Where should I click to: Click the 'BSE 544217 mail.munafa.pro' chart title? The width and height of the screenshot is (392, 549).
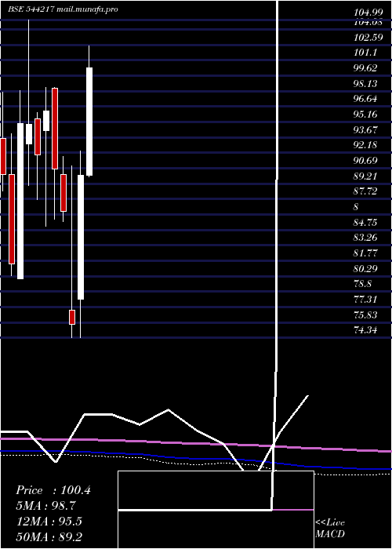pos(63,9)
